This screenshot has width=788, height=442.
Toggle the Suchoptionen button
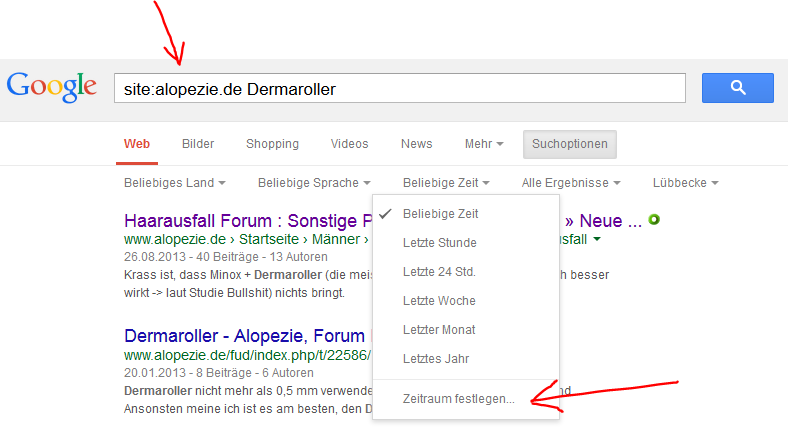point(569,144)
